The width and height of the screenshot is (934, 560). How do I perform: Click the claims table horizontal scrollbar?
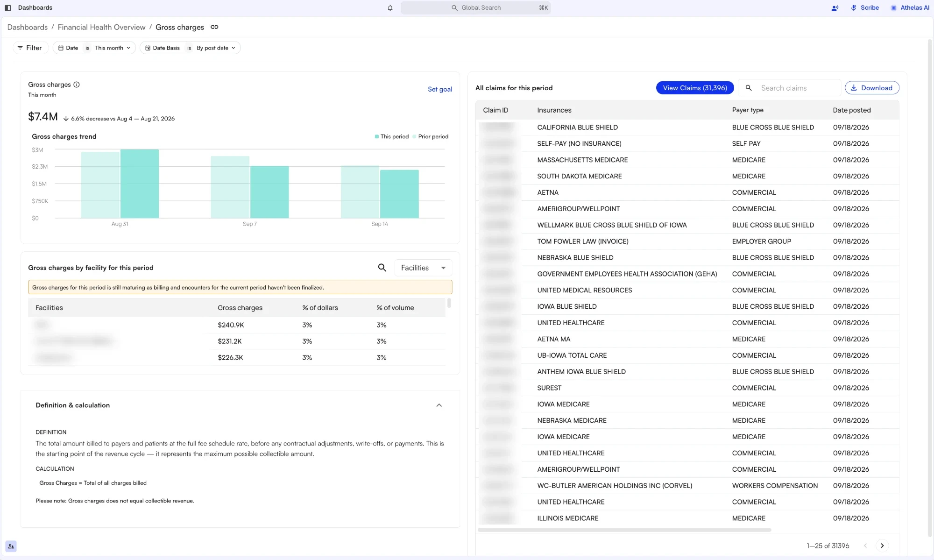point(624,530)
